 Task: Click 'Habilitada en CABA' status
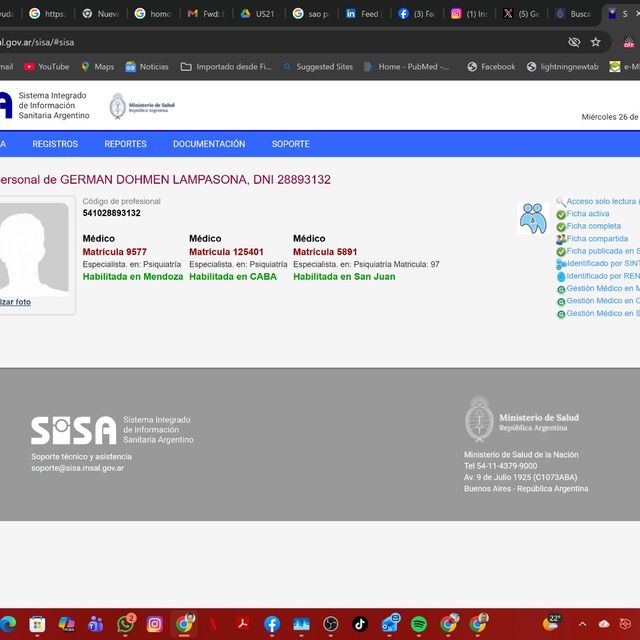point(233,277)
